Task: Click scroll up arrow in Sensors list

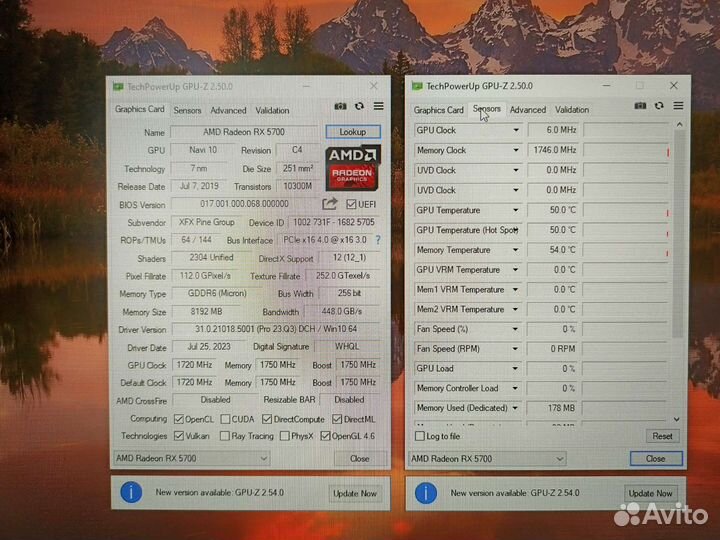Action: pyautogui.click(x=679, y=124)
